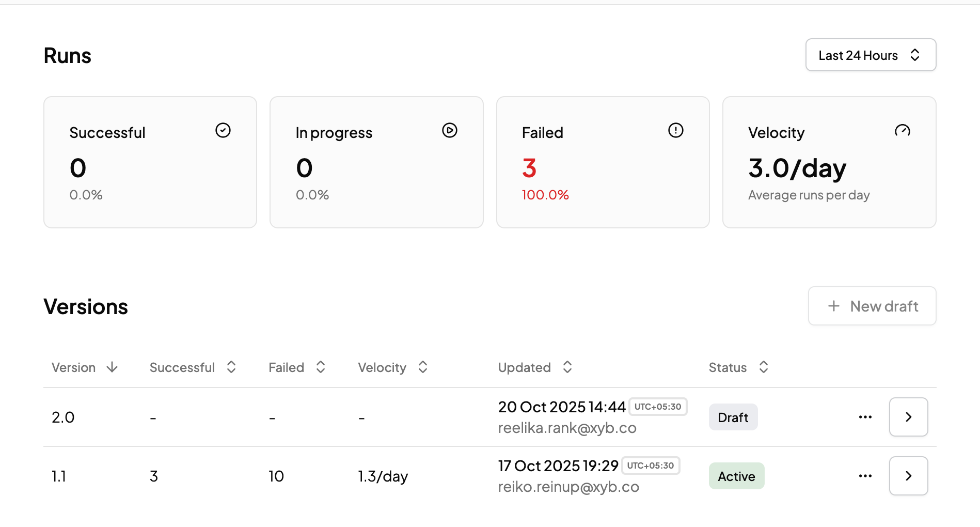Click the reelika.rank@xyb.co email
This screenshot has height=527, width=980.
pos(567,428)
